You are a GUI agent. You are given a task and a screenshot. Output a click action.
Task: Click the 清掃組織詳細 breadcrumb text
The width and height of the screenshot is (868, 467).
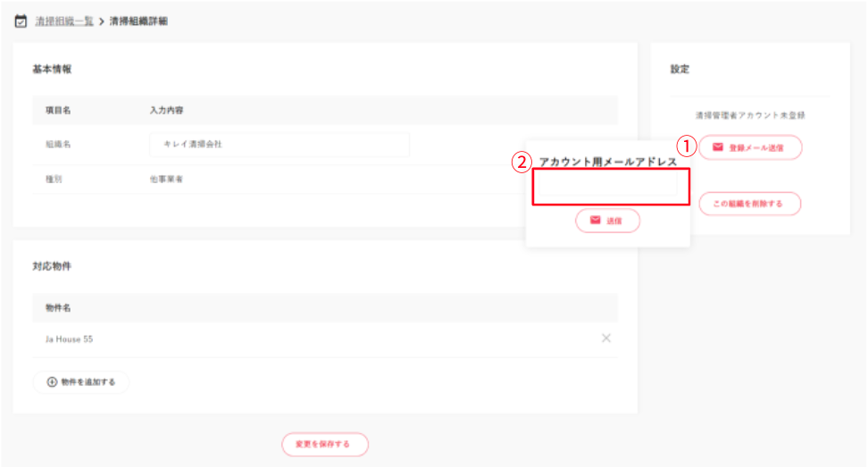pos(138,21)
